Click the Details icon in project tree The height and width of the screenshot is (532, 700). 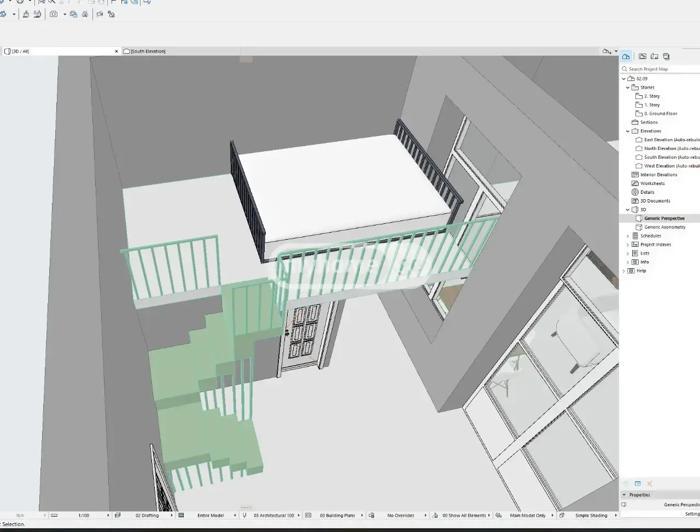tap(635, 192)
